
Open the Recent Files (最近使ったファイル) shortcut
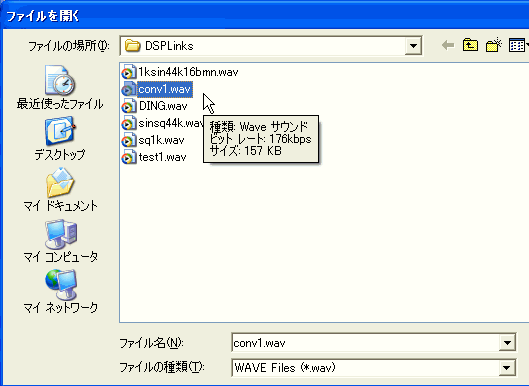(x=60, y=87)
